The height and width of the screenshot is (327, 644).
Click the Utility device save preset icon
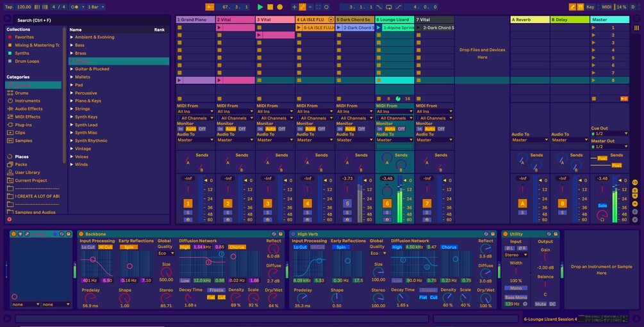coord(556,234)
